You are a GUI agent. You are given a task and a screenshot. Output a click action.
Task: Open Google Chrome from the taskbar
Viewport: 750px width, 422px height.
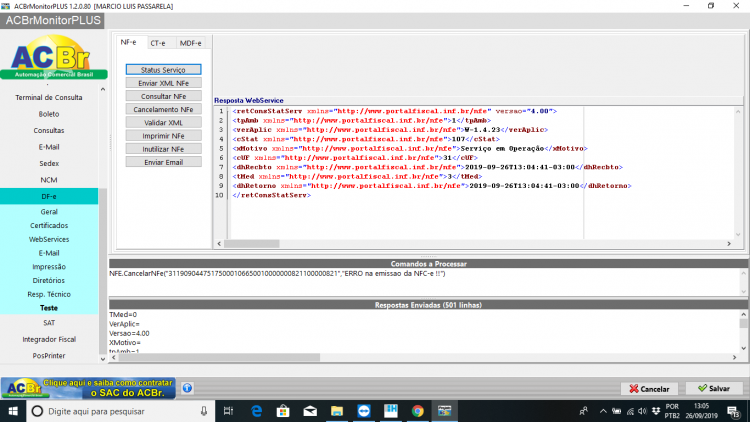click(x=418, y=411)
